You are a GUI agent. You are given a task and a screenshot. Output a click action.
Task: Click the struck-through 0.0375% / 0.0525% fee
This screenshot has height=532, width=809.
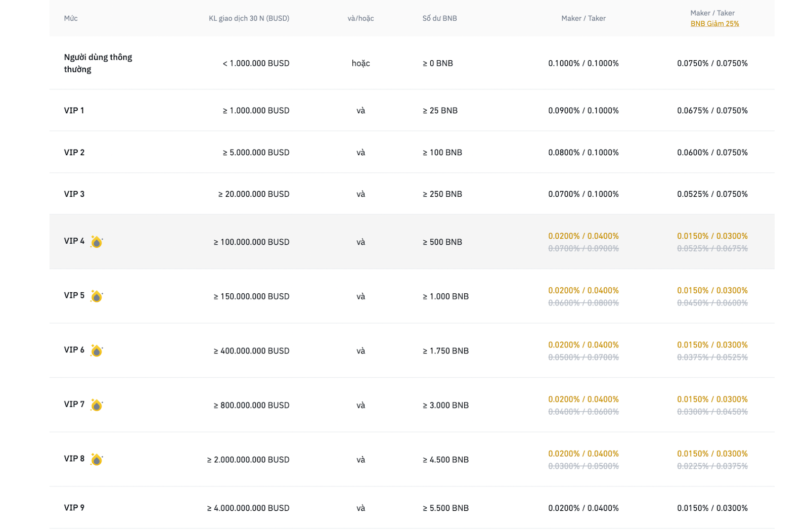(712, 357)
